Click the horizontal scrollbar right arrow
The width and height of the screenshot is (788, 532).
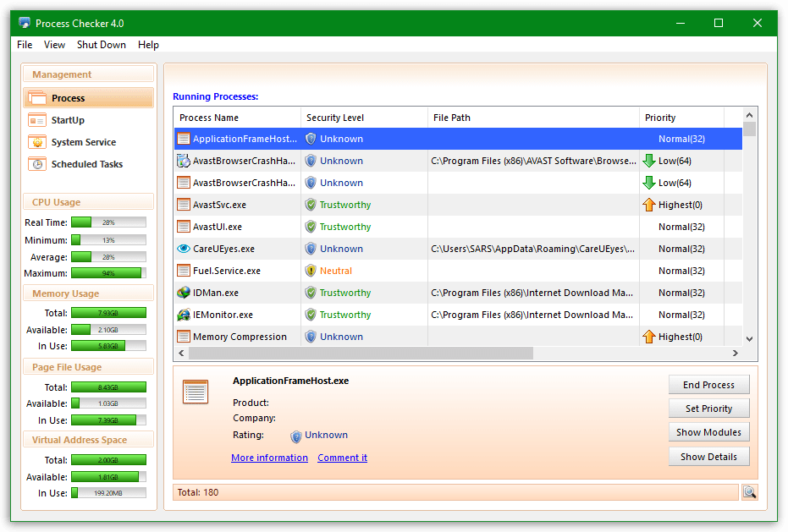coord(736,354)
